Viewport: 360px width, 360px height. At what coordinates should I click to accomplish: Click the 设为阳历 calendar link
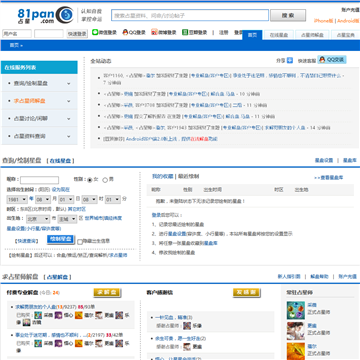(x=61, y=189)
